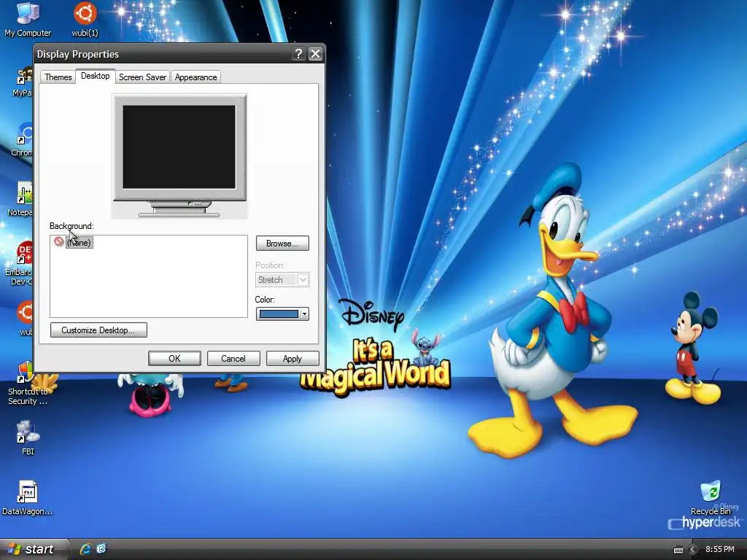Open the My Computer desktop icon
Screen dimensions: 747x560
[x=28, y=19]
